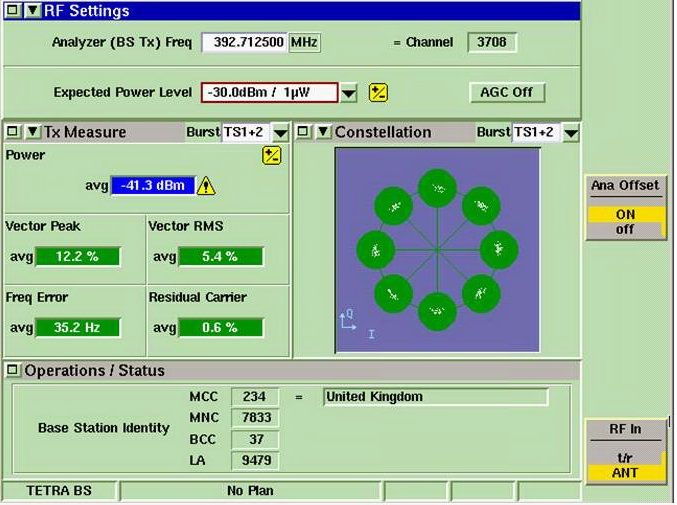Click the Analyzer frequency 392.712500 input field
Screen dimensions: 677x505
point(245,43)
